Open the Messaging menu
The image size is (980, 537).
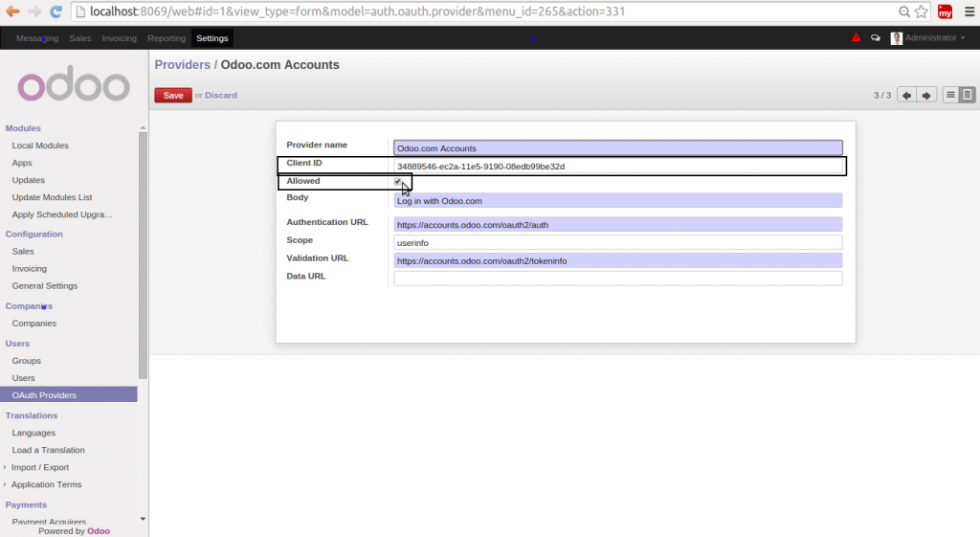(x=37, y=38)
